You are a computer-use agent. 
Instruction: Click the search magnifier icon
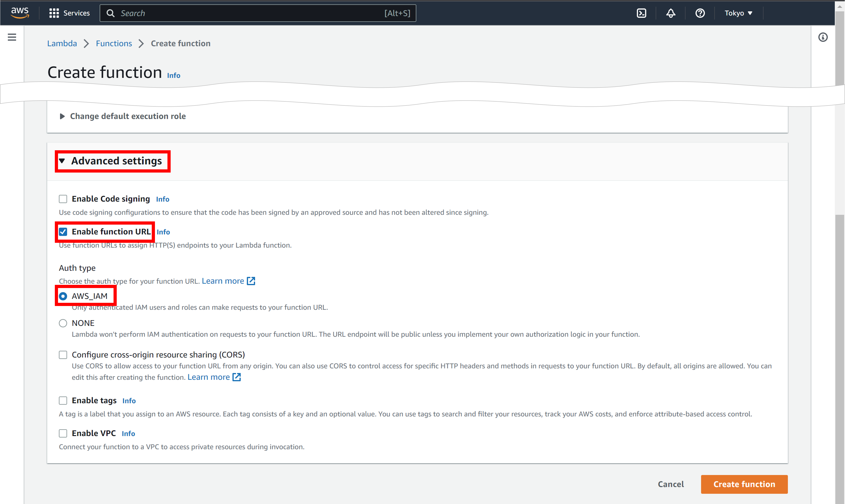[111, 13]
